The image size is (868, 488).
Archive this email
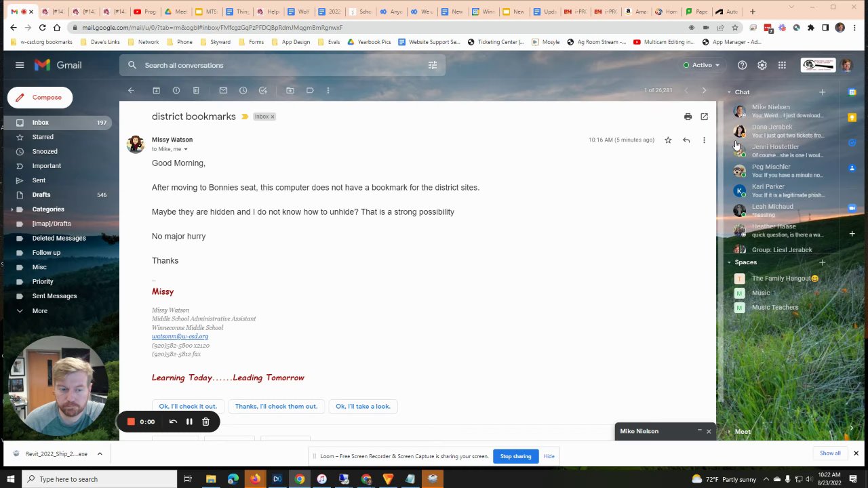156,90
